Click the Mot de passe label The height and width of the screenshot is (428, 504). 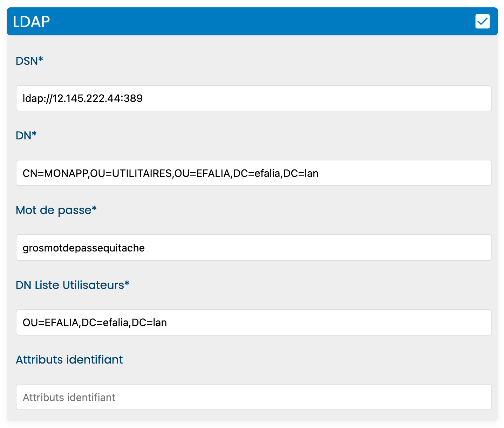pyautogui.click(x=53, y=210)
